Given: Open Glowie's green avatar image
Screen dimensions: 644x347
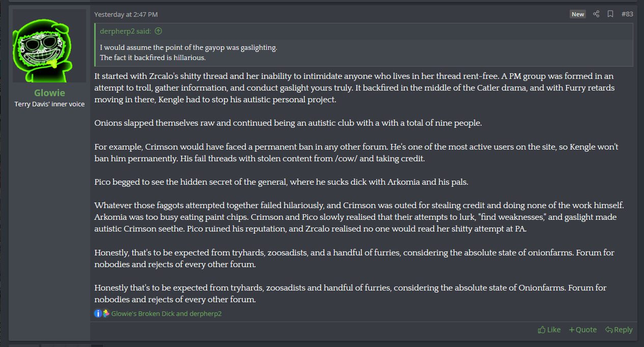Looking at the screenshot, I should [49, 46].
